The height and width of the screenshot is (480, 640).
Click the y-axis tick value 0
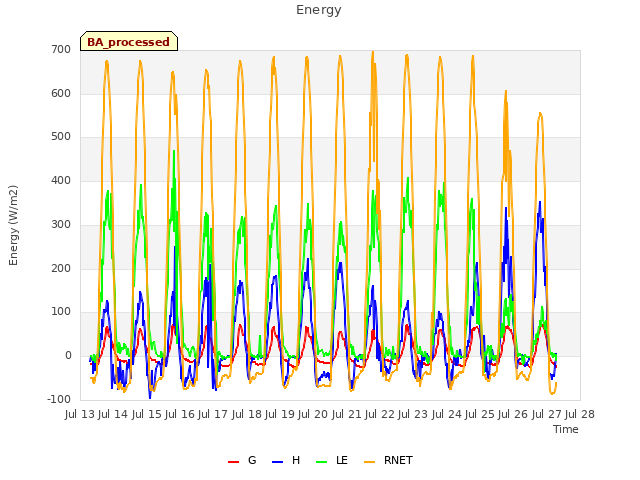68,356
